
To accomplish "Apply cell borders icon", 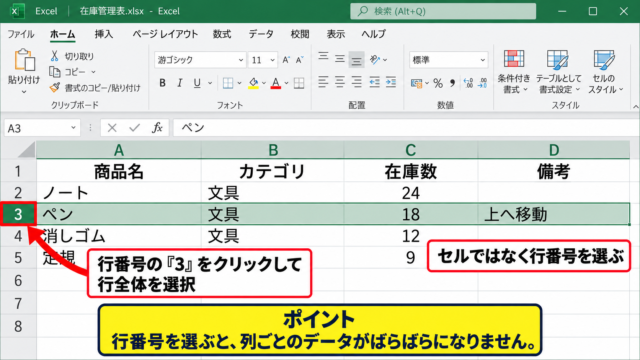I will tap(228, 83).
